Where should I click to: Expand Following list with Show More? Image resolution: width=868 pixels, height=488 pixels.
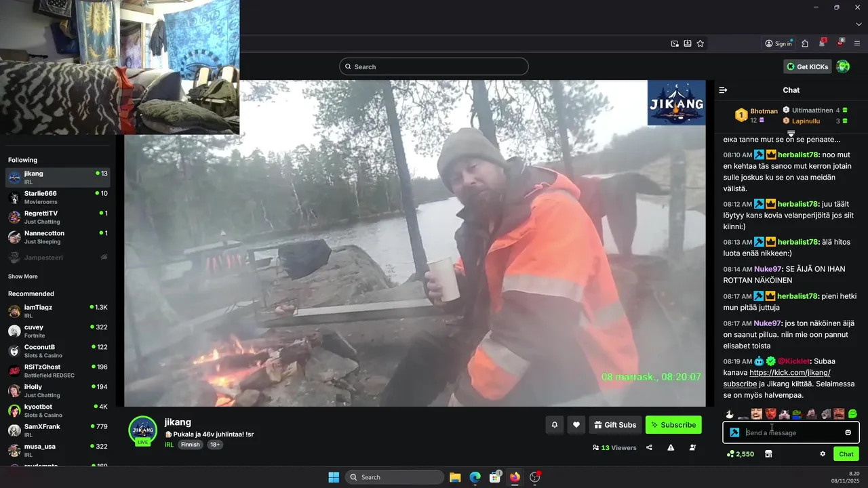coord(23,277)
